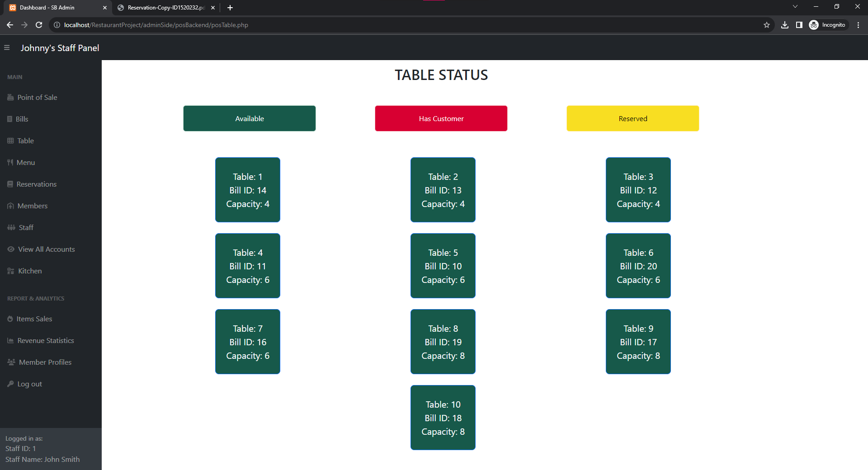Click the green Available status button
This screenshot has width=868, height=470.
(x=249, y=118)
